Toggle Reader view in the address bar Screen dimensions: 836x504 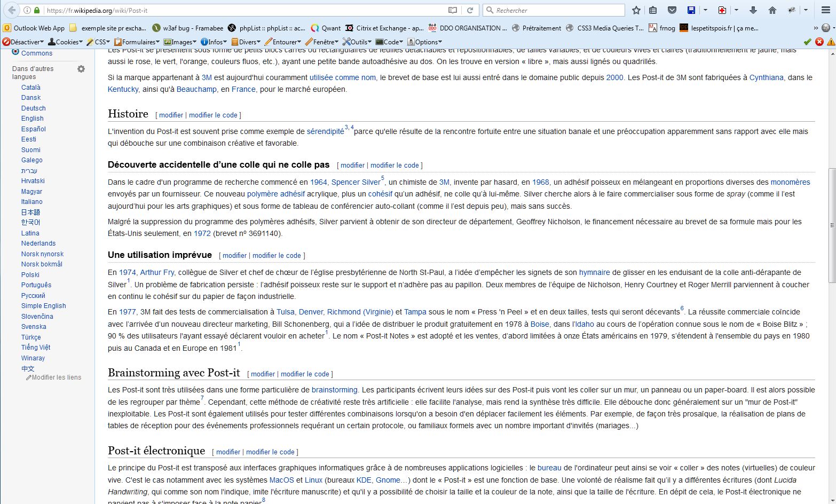452,10
